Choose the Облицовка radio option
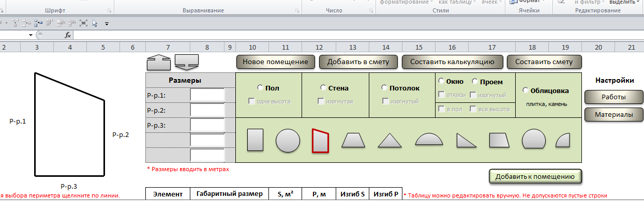Viewport: 644px width, 213px height. pyautogui.click(x=526, y=90)
